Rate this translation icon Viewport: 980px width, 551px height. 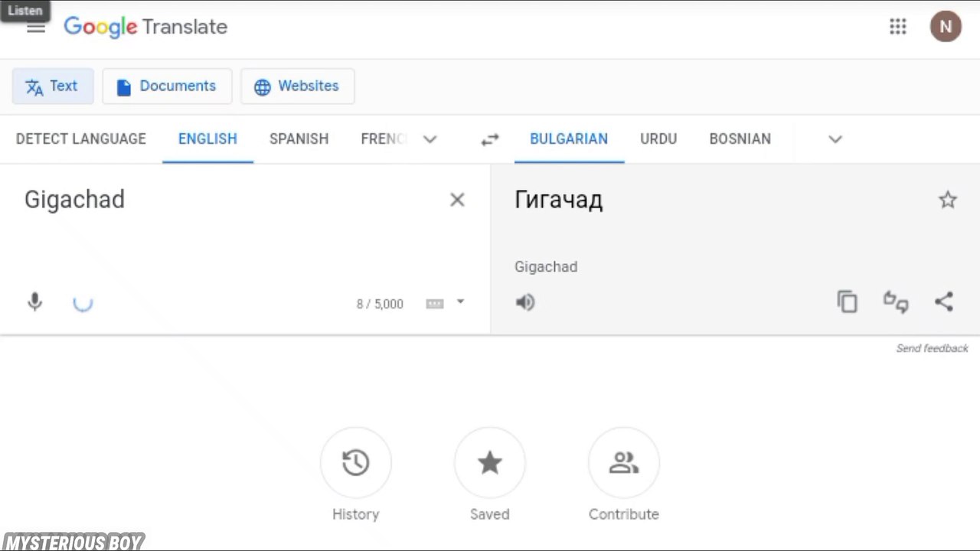pyautogui.click(x=896, y=302)
